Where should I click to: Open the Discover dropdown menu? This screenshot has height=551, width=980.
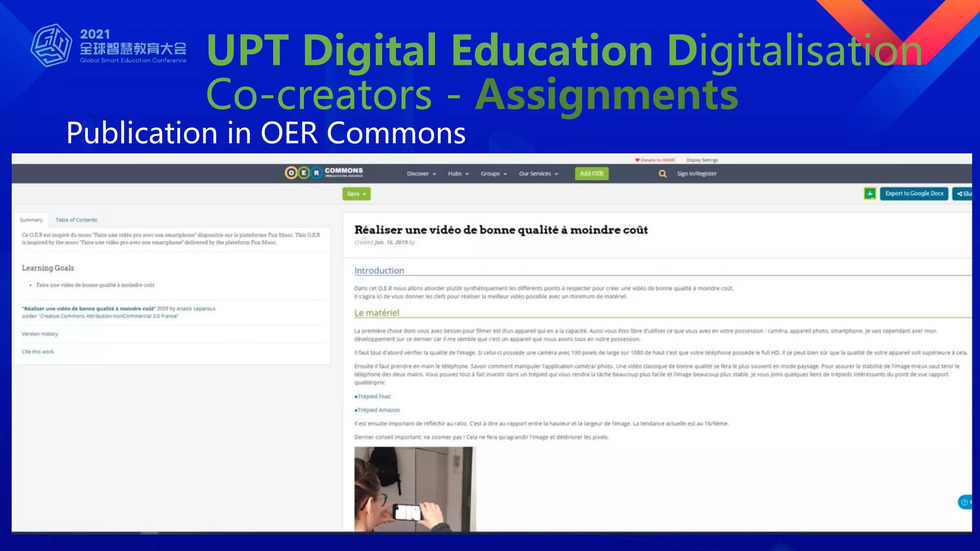(x=421, y=174)
